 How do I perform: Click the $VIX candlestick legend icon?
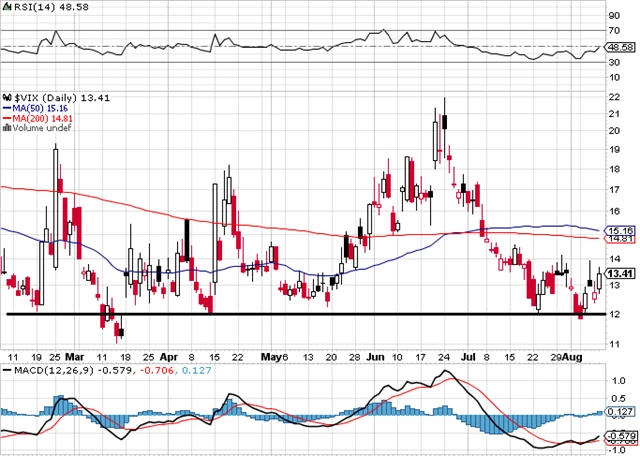click(6, 96)
